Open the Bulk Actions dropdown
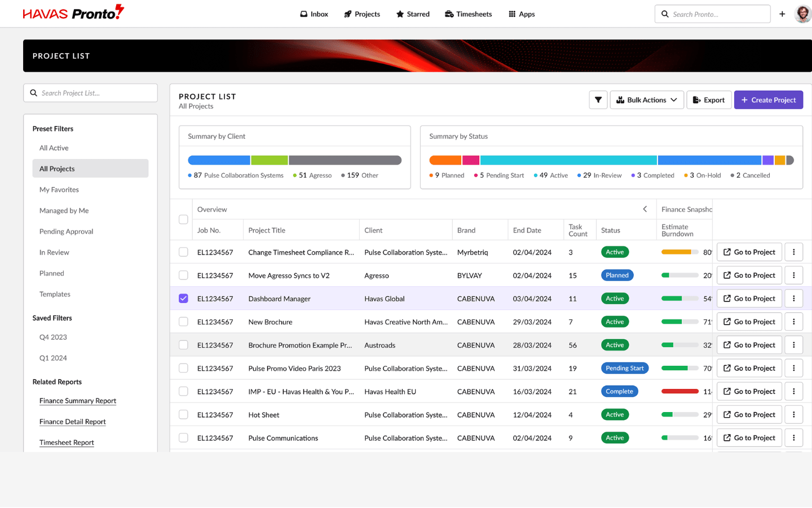Screen dimensions: 812x508 (x=647, y=100)
